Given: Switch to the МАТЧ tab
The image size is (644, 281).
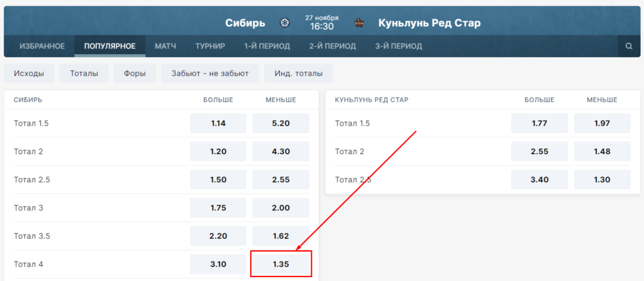Looking at the screenshot, I should click(165, 46).
